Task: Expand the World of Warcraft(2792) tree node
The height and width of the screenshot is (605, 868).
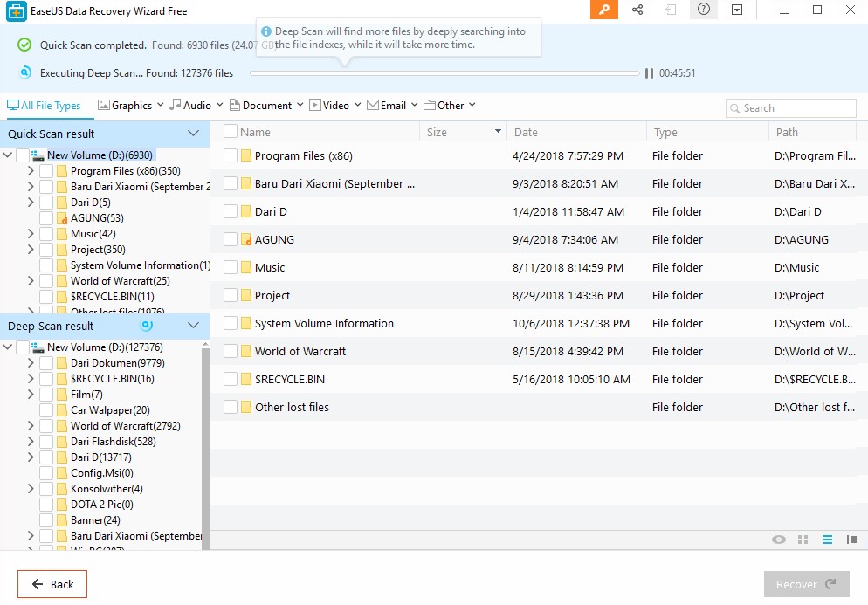Action: 31,426
